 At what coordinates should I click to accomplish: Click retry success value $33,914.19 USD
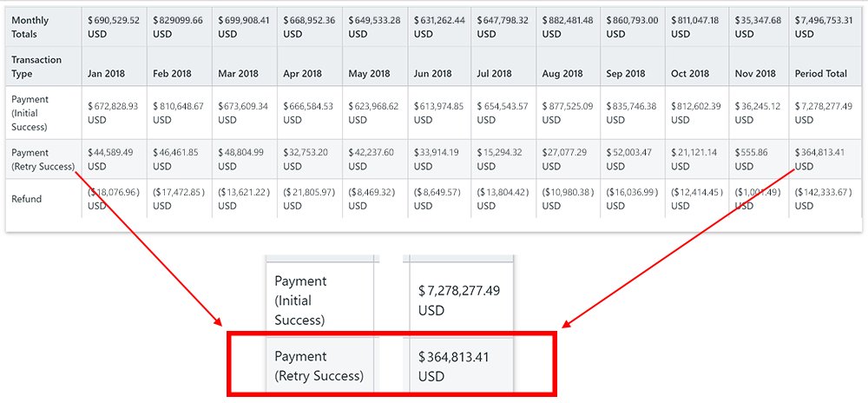click(x=437, y=160)
